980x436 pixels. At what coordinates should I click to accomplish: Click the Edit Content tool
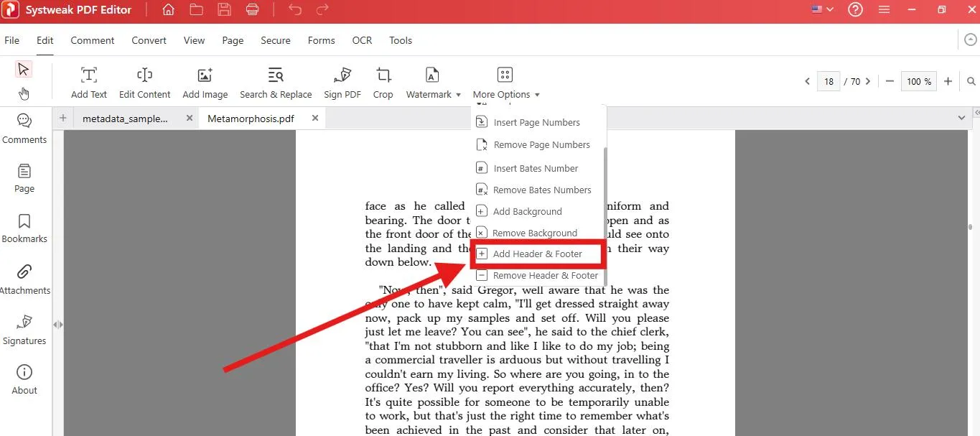tap(144, 83)
